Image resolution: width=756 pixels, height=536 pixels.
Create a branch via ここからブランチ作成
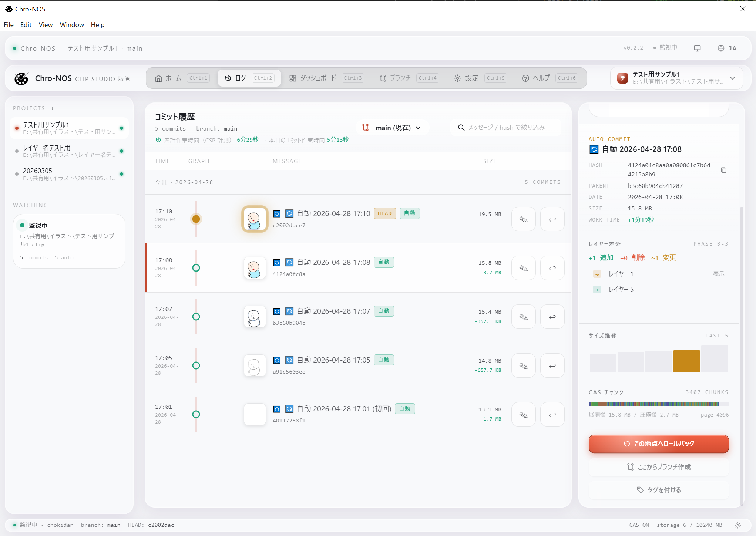[658, 467]
